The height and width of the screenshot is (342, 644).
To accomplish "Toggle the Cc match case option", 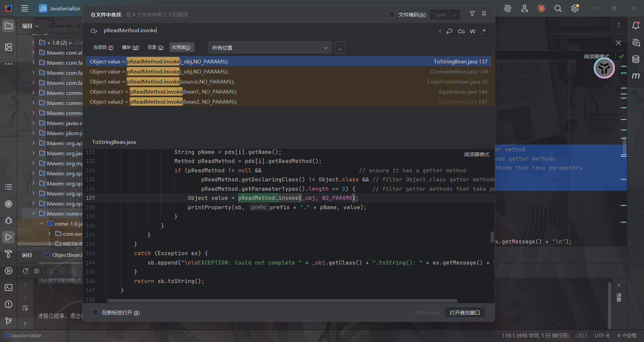I will tap(462, 31).
